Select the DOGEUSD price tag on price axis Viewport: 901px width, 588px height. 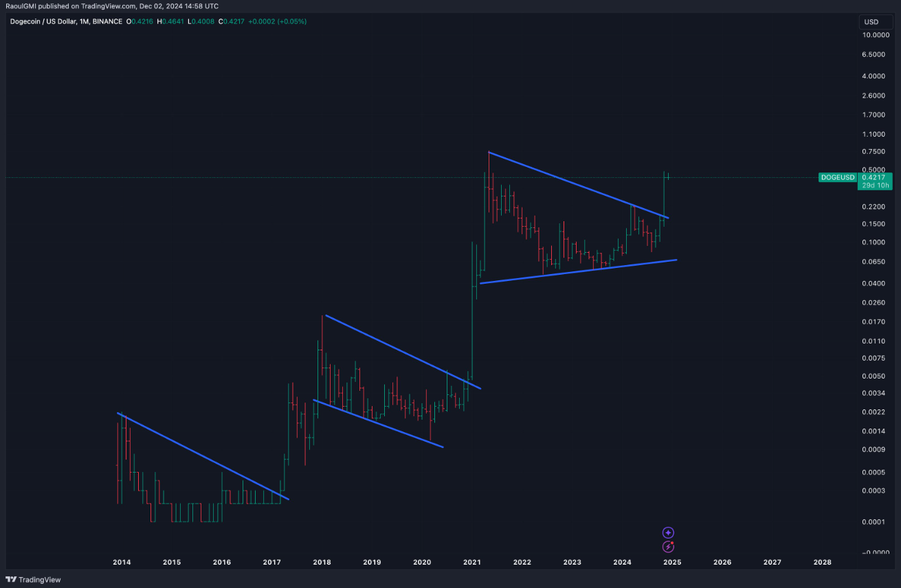tap(837, 177)
